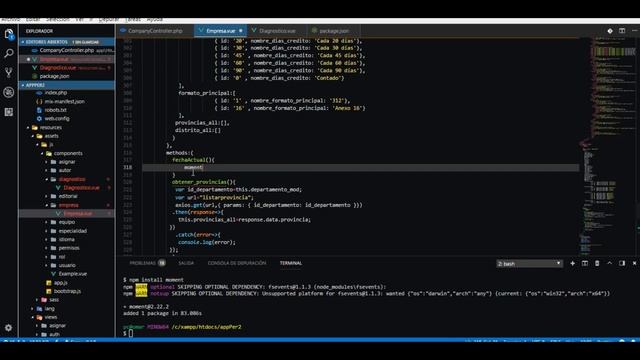The height and width of the screenshot is (360, 640).
Task: Switch to CompanyController.php tab
Action: point(155,31)
